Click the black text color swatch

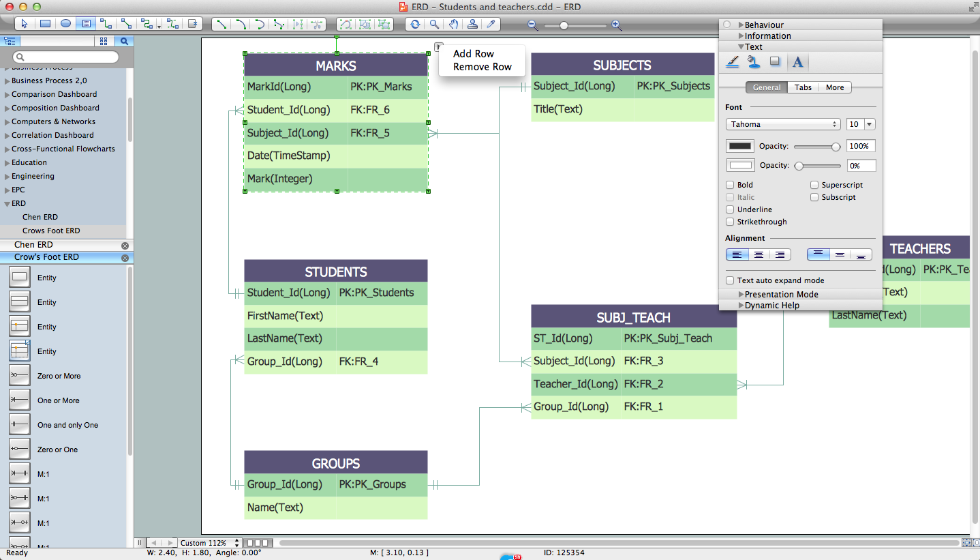coord(740,146)
